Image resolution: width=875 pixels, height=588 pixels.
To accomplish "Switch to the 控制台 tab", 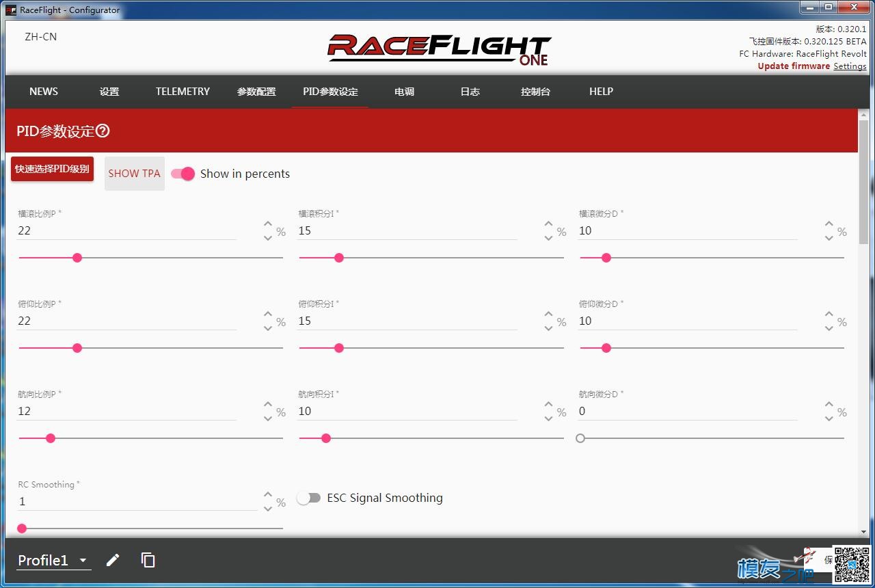I will (535, 92).
